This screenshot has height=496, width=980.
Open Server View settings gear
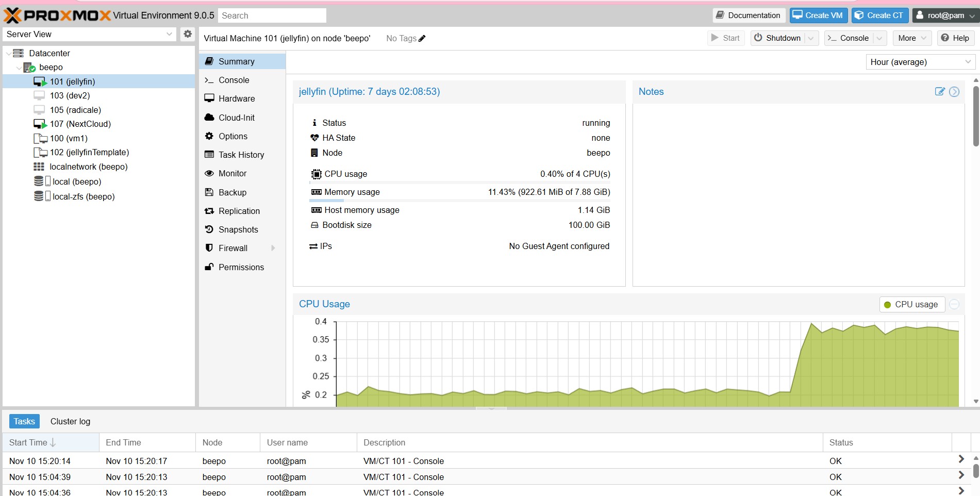coord(188,34)
